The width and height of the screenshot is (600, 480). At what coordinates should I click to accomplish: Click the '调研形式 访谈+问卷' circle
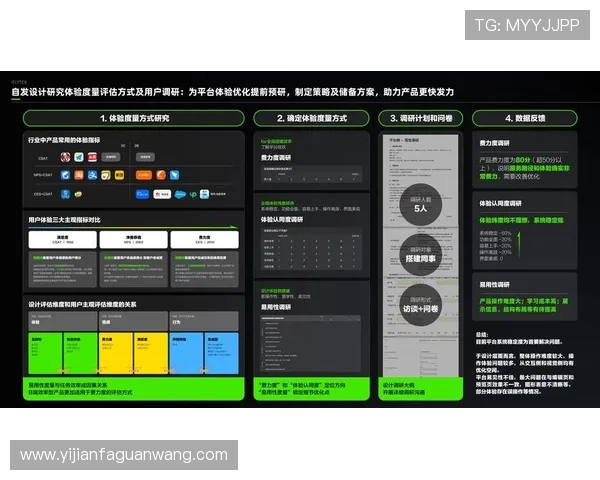(421, 305)
